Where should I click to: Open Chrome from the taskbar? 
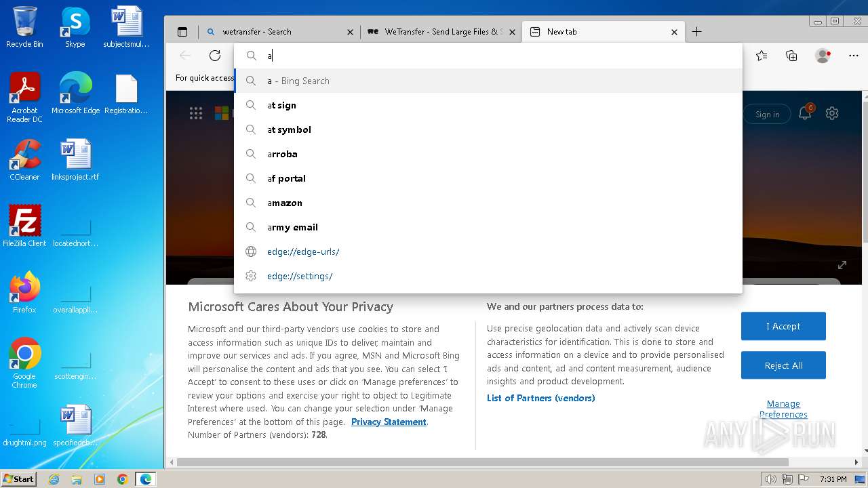[x=123, y=479]
